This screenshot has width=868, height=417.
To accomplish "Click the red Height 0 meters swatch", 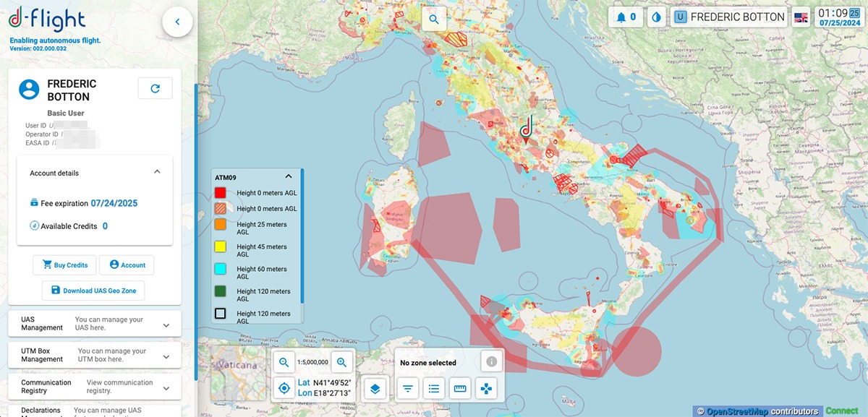I will coord(221,193).
